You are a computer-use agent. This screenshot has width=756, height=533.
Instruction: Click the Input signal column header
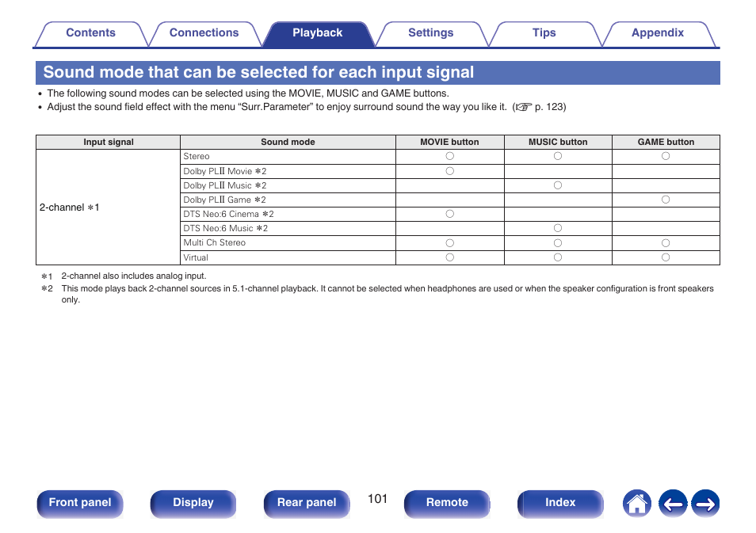108,143
